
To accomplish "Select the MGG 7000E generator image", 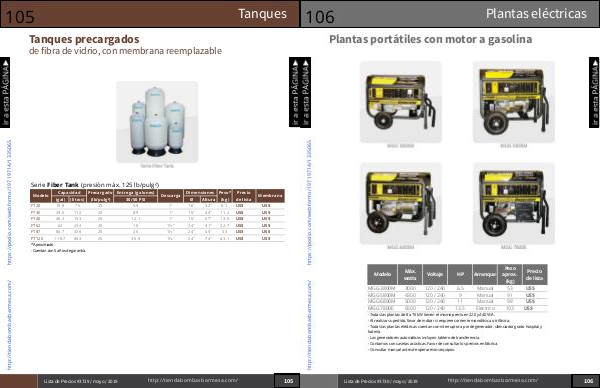I will (x=514, y=204).
